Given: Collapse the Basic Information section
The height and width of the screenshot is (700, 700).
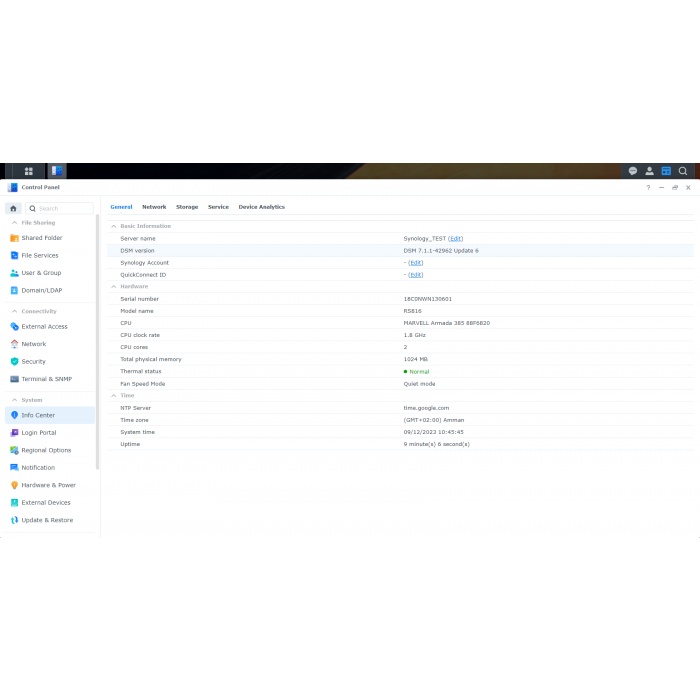Looking at the screenshot, I should (113, 226).
